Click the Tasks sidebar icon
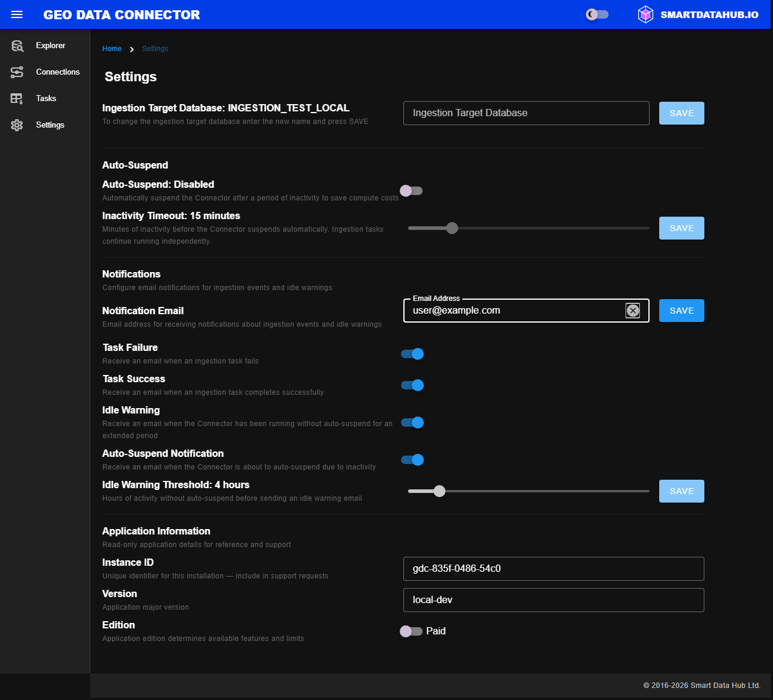Screen dimensions: 773x700 [17, 99]
